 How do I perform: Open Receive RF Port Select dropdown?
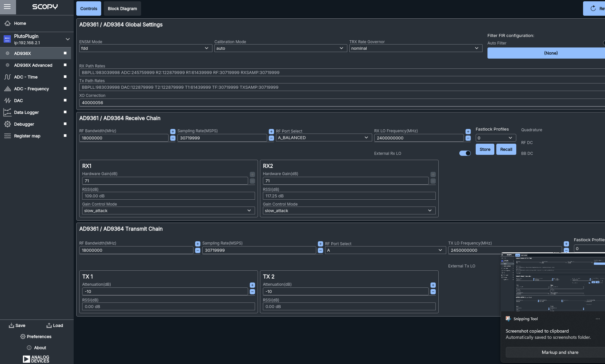click(324, 138)
